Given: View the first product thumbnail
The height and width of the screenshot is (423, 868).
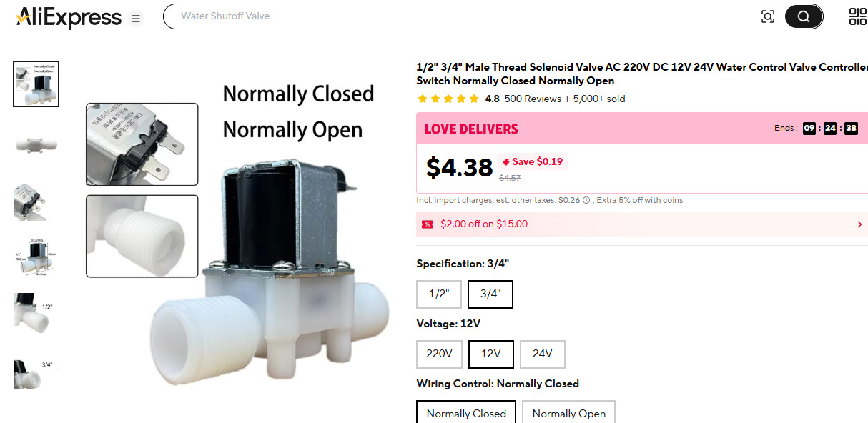Looking at the screenshot, I should pos(36,84).
